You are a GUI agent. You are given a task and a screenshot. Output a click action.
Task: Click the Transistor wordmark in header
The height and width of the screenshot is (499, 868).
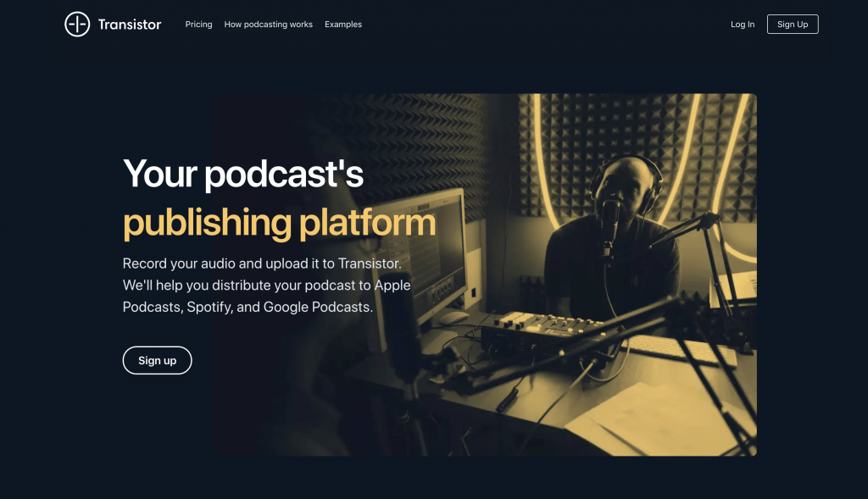pyautogui.click(x=129, y=25)
